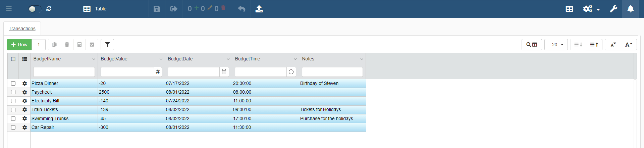Image resolution: width=644 pixels, height=148 pixels.
Task: Click the upload icon in top bar
Action: click(259, 9)
